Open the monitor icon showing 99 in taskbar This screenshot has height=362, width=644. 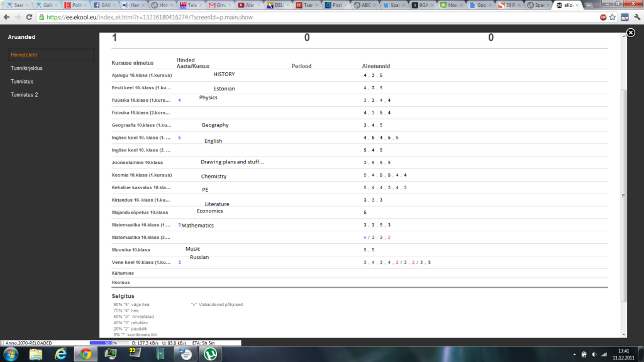(135, 354)
